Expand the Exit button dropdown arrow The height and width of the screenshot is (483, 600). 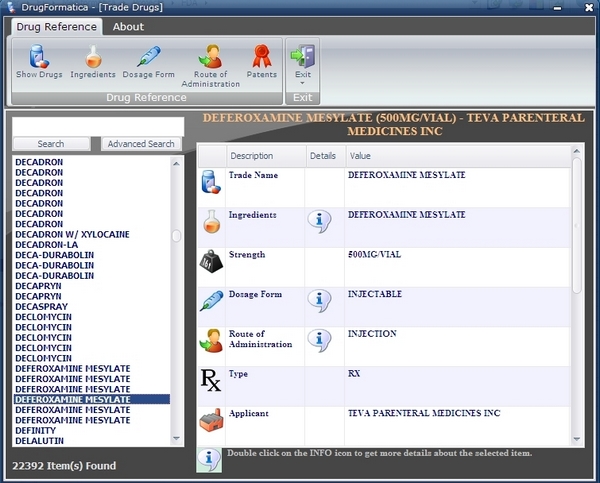pos(302,84)
